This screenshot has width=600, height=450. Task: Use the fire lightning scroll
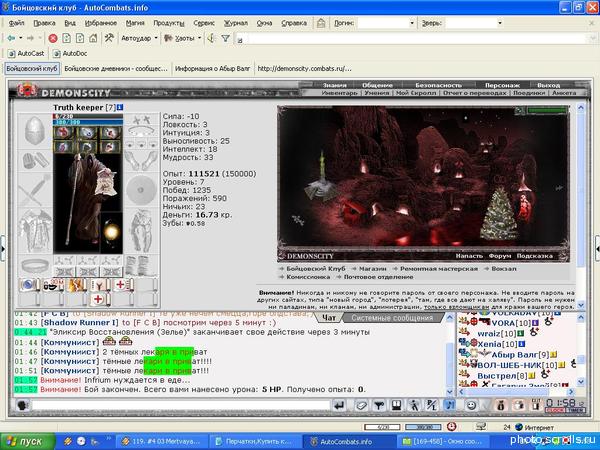click(x=76, y=285)
